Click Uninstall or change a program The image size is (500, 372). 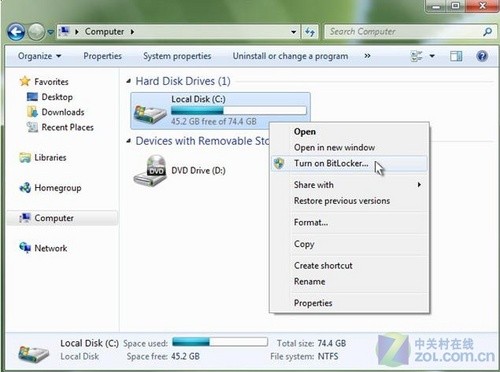tap(290, 56)
